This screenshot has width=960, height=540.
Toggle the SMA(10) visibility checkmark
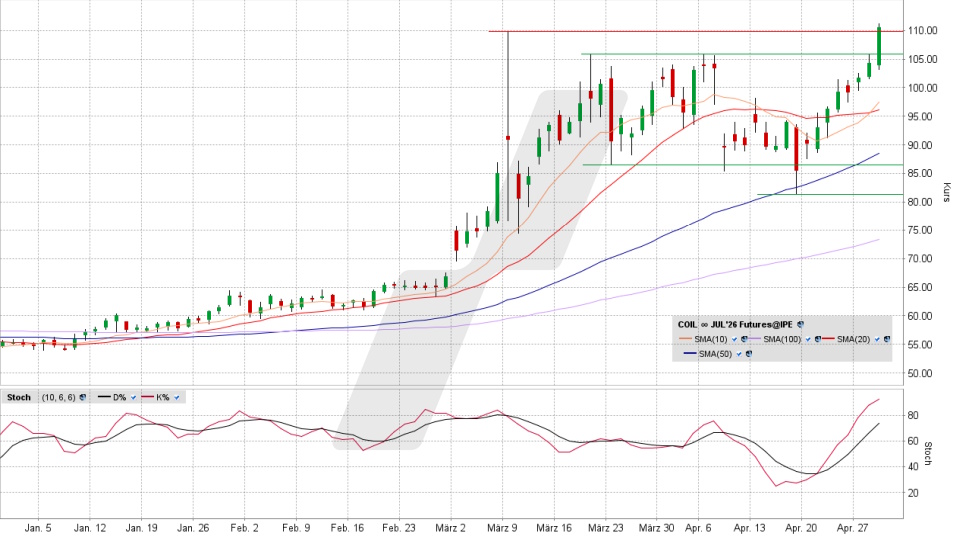735,340
